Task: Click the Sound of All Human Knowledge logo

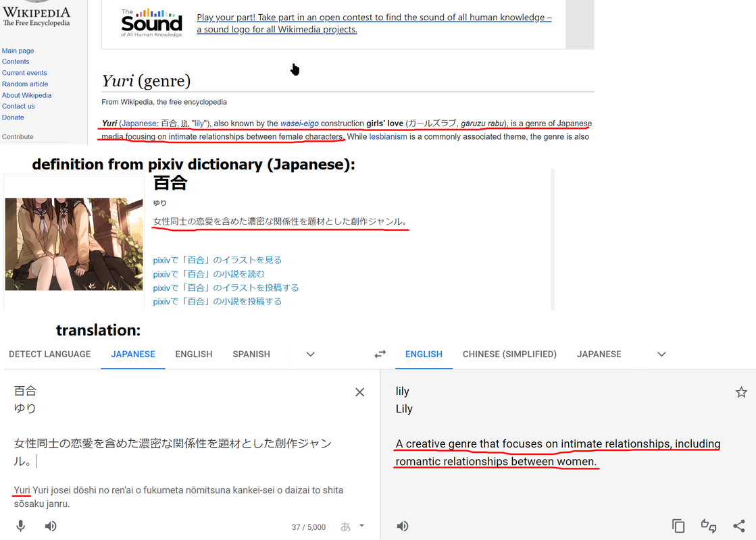Action: [x=152, y=23]
